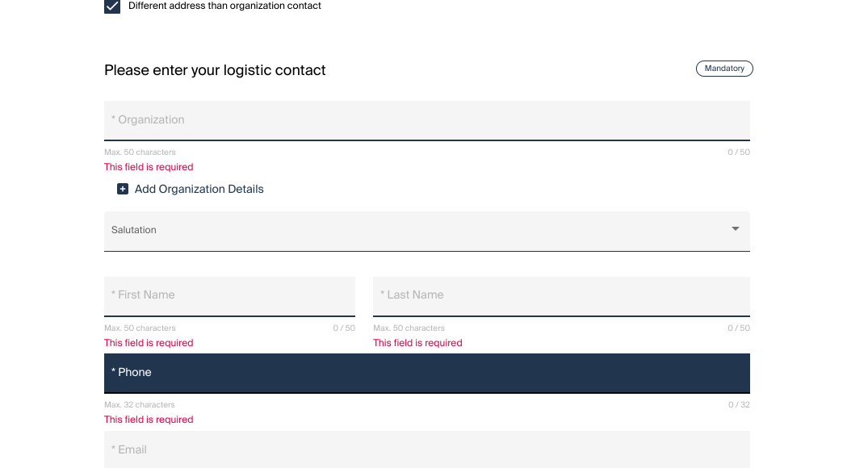Select the Last Name field

560,295
